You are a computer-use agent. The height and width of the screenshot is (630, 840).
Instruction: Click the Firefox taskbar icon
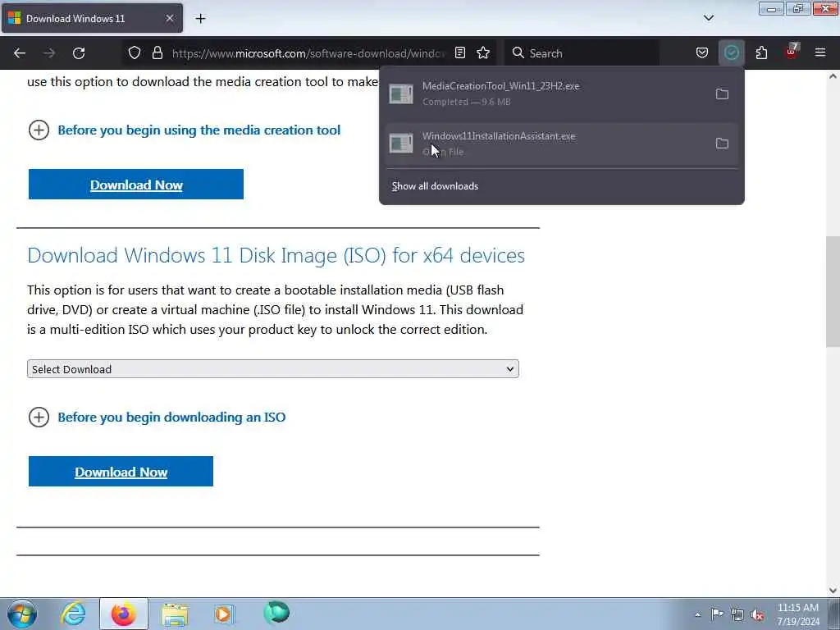[123, 614]
